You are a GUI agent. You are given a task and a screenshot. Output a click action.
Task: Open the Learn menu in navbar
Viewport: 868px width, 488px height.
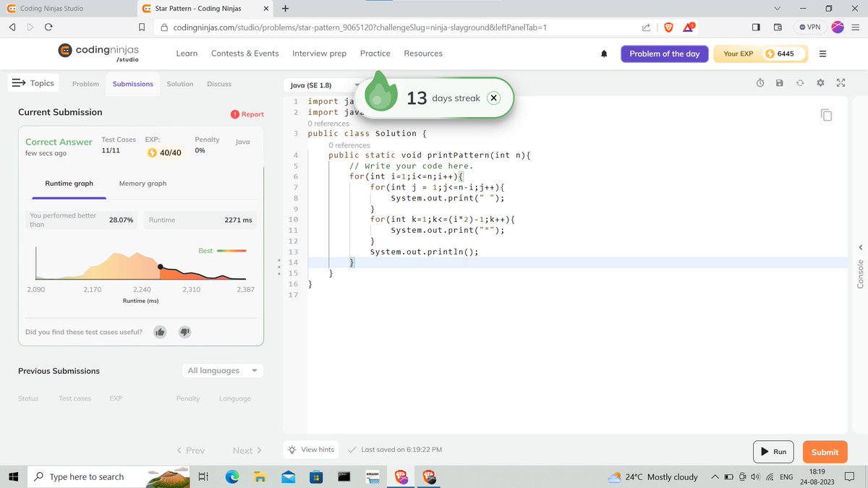pyautogui.click(x=187, y=53)
